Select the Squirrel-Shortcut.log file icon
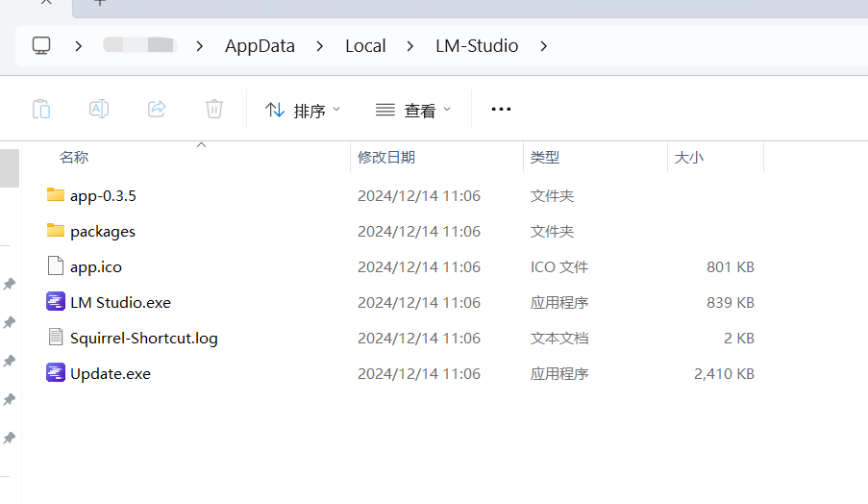 [56, 338]
